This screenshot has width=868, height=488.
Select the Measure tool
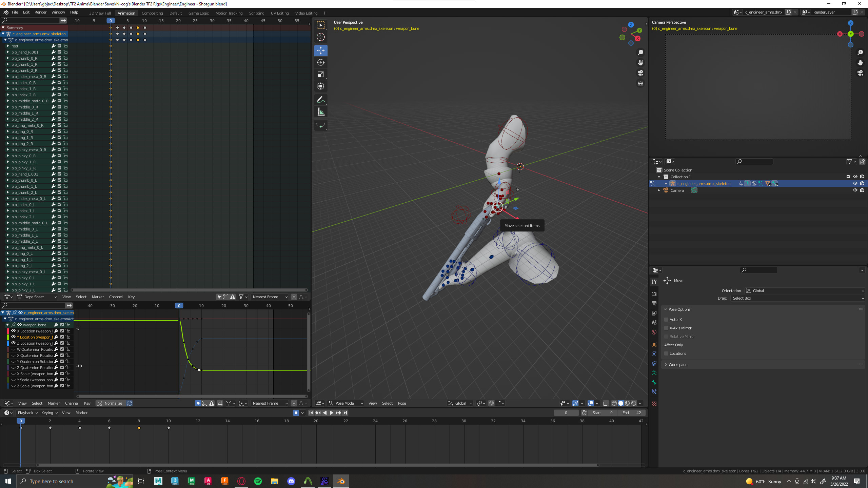point(320,111)
